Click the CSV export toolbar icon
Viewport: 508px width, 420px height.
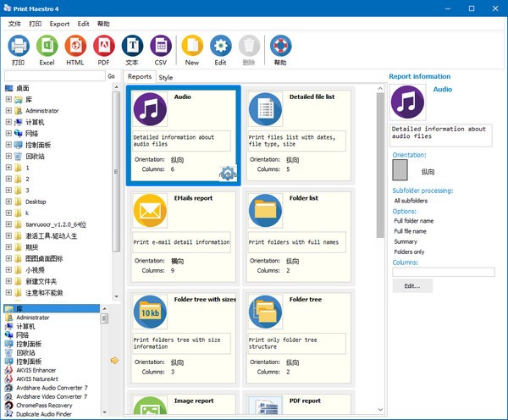click(x=161, y=46)
